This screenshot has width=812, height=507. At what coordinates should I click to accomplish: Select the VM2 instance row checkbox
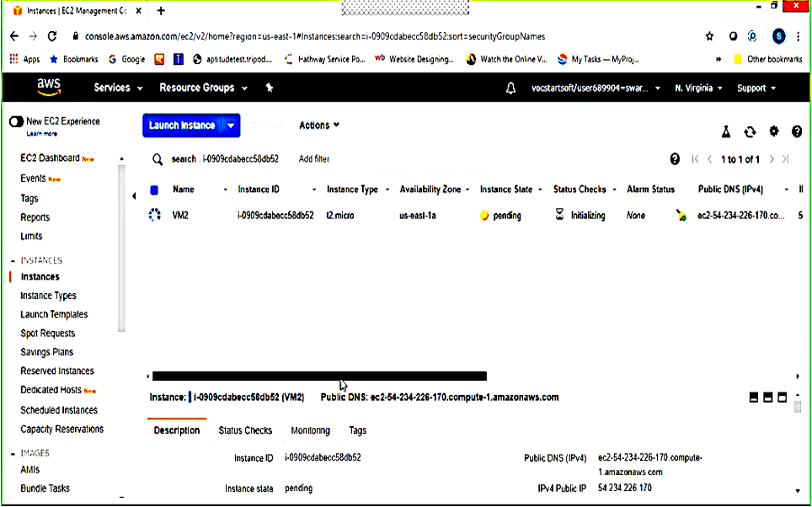(x=154, y=216)
